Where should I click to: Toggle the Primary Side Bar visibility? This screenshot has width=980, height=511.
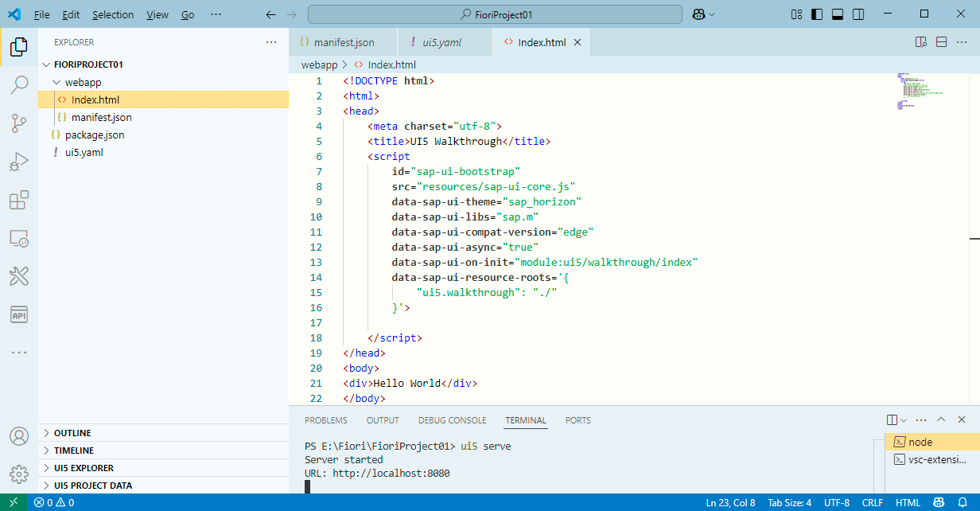817,14
